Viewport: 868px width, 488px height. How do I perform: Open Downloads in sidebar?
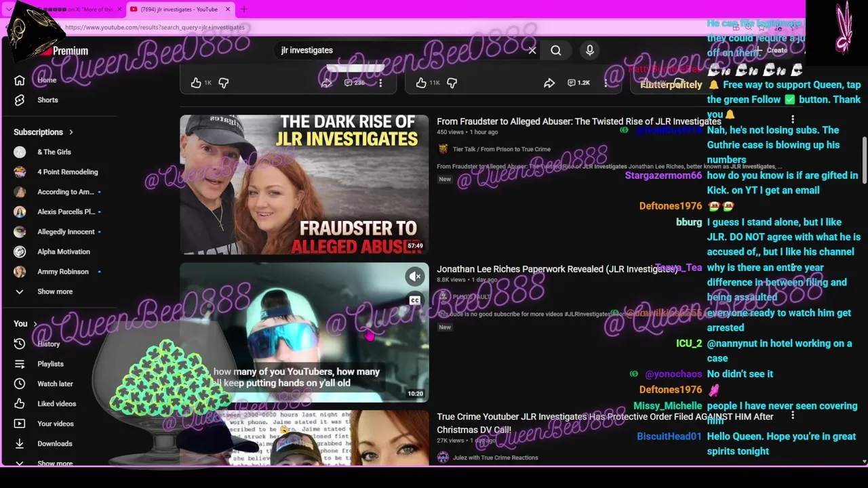(x=54, y=444)
